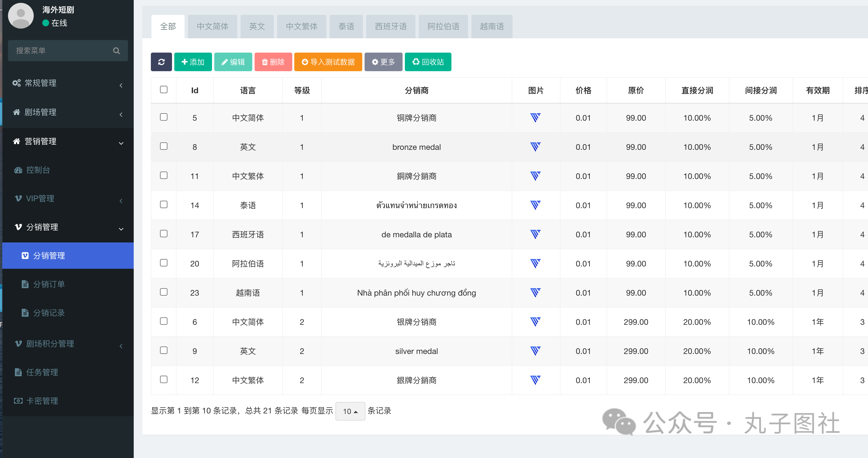
Task: Expand the 剧场积分管理 submenu chevron
Action: coord(121,346)
